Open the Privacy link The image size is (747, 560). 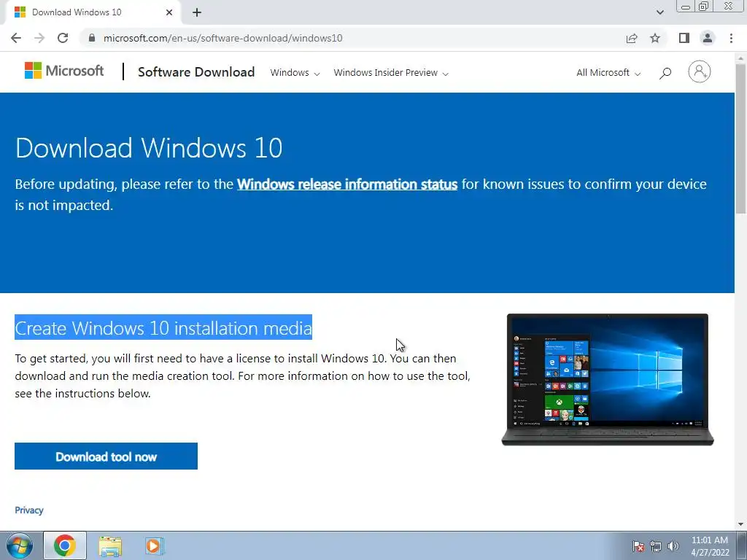pos(29,510)
